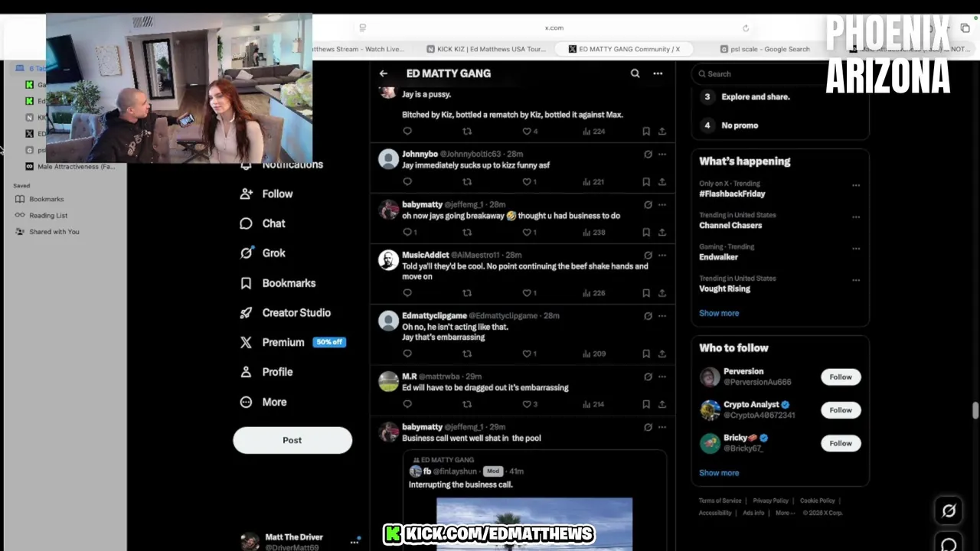Open options for #FlashbackFriday trend
This screenshot has width=980, height=551.
[x=856, y=185]
